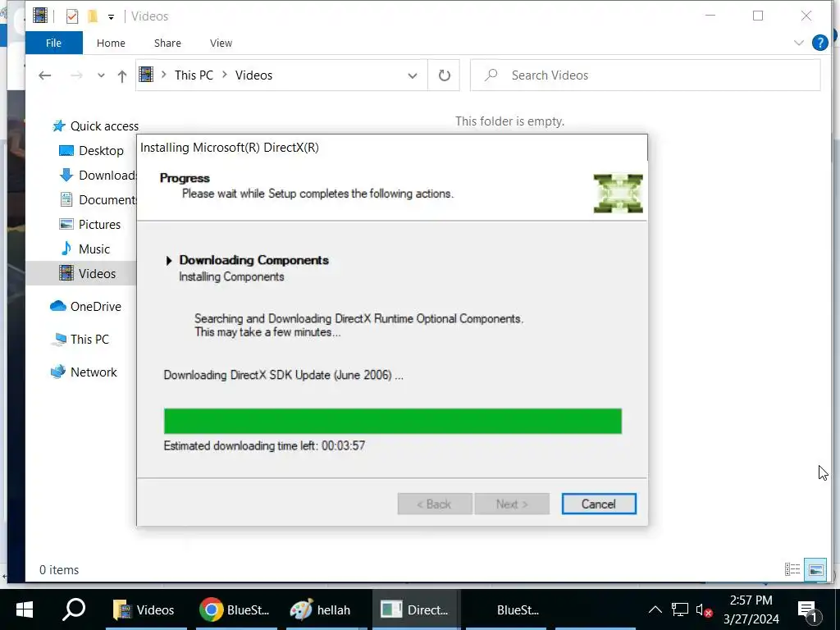The height and width of the screenshot is (630, 840).
Task: Open the View ribbon tab
Action: click(221, 43)
